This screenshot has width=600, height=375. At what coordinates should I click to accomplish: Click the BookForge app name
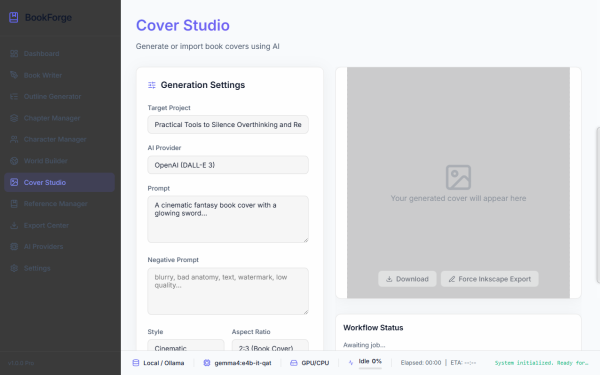[x=48, y=18]
